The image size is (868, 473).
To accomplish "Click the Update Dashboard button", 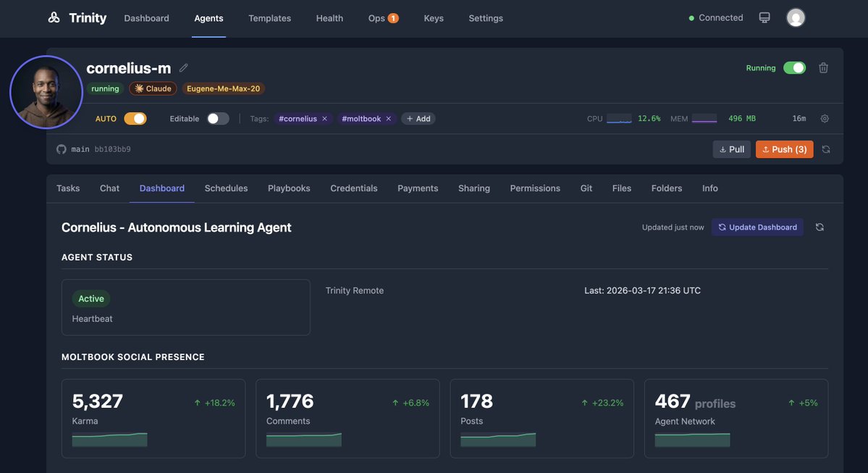I will click(x=757, y=225).
